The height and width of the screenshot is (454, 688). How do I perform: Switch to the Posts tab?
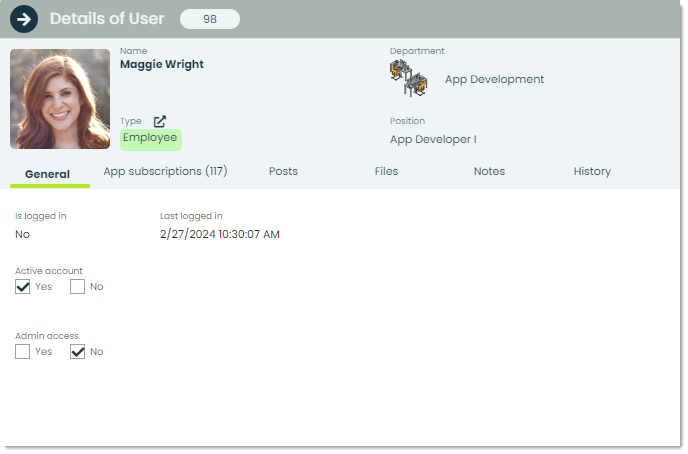(x=283, y=172)
